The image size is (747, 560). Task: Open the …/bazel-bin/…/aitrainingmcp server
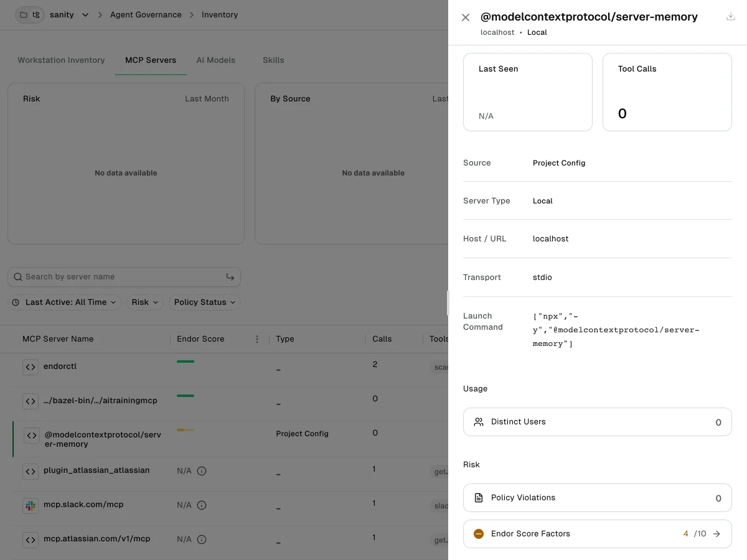100,401
